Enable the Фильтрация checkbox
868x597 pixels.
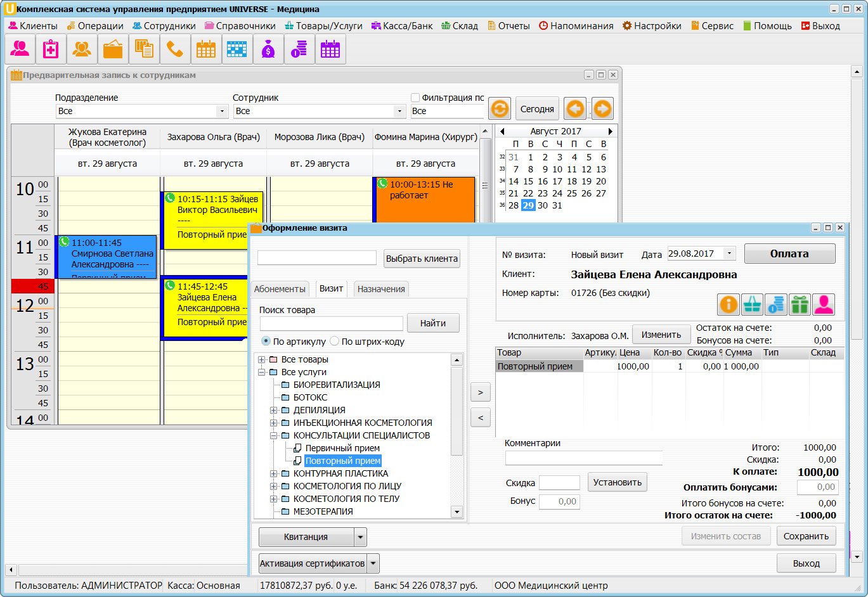[415, 98]
